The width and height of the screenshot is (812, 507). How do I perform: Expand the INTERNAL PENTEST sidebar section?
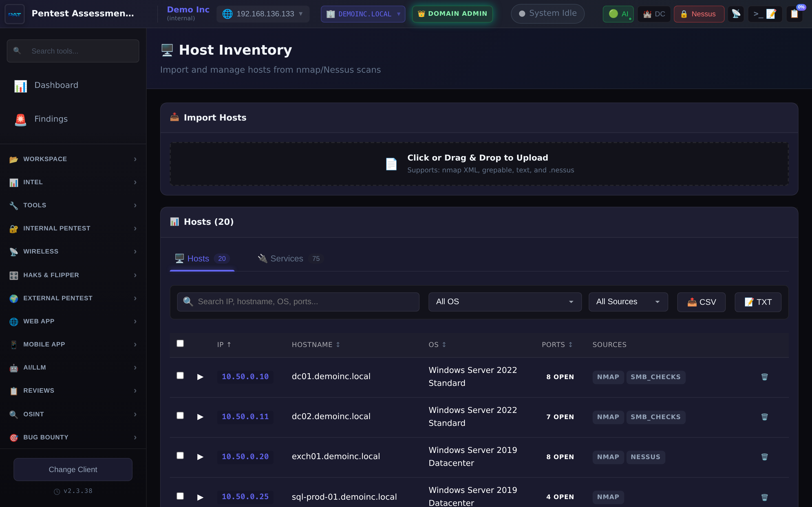tap(57, 228)
